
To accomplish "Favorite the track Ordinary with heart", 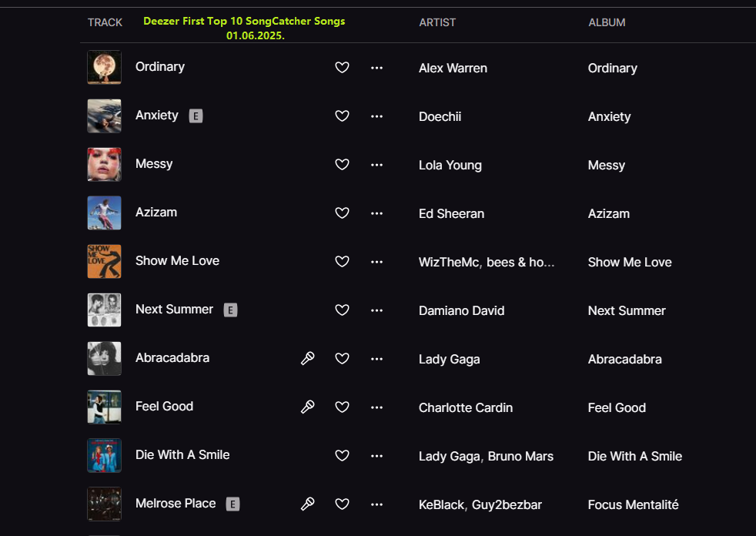I will [x=343, y=68].
